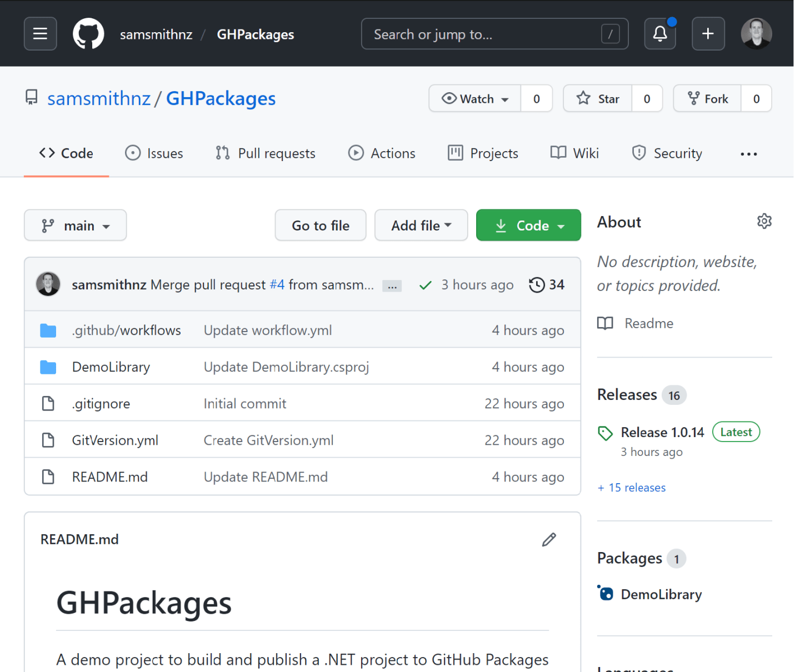The width and height of the screenshot is (800, 672).
Task: Open README.md in file list
Action: [x=110, y=477]
